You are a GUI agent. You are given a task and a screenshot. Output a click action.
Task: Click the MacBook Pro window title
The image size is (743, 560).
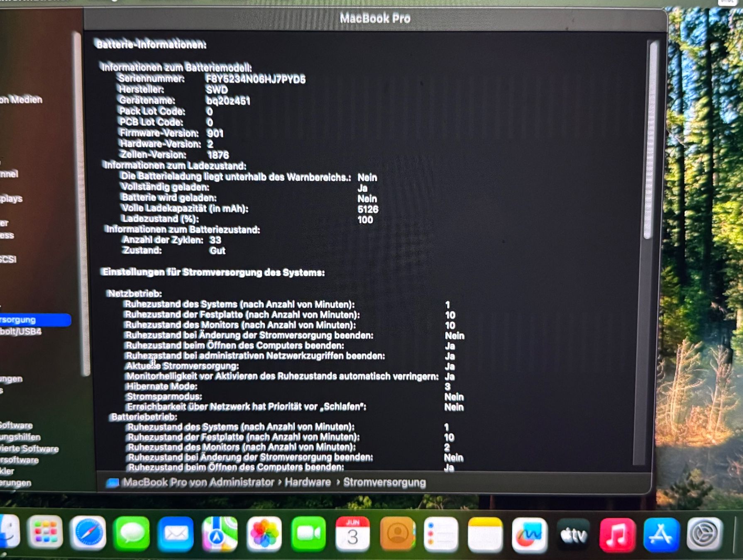point(375,18)
